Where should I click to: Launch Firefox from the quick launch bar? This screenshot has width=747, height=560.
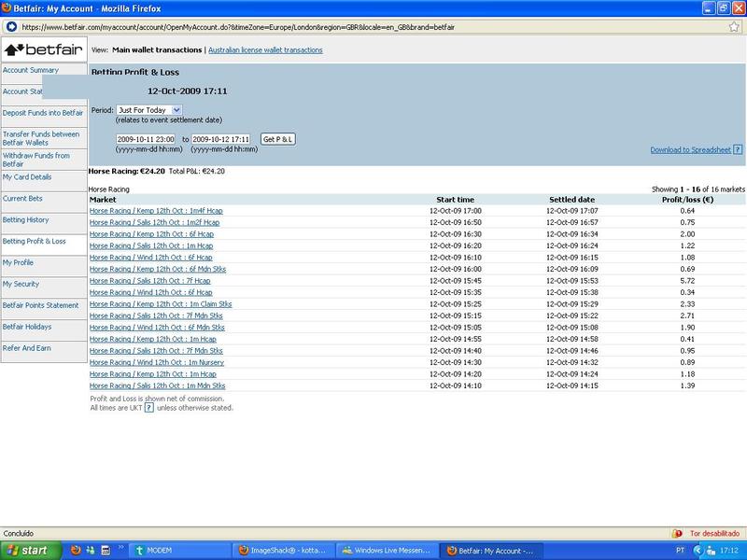coord(78,550)
